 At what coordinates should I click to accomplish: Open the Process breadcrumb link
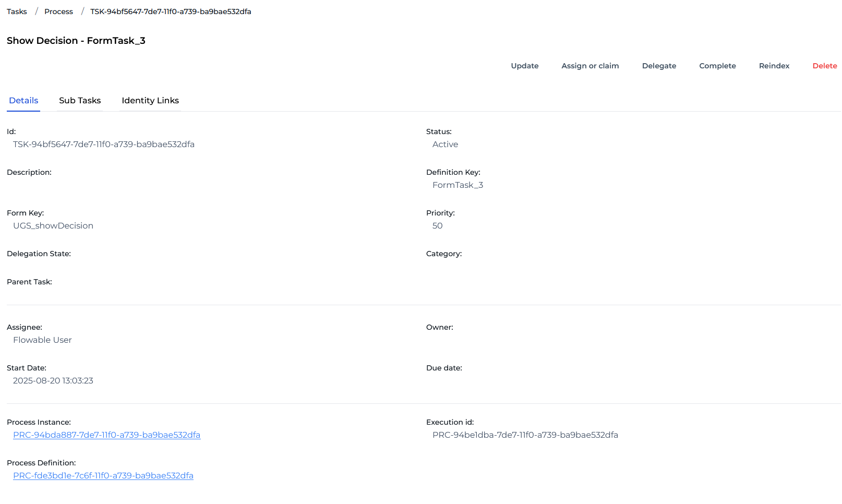58,11
